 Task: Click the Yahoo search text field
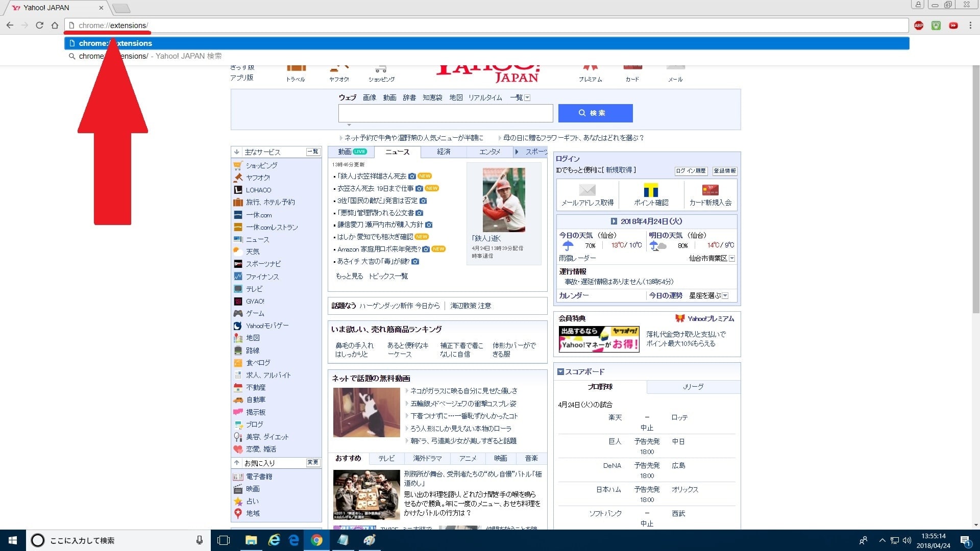coord(446,113)
